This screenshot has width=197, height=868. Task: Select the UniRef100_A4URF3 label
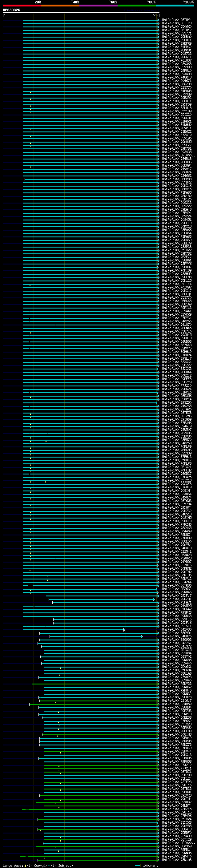[x=177, y=78]
